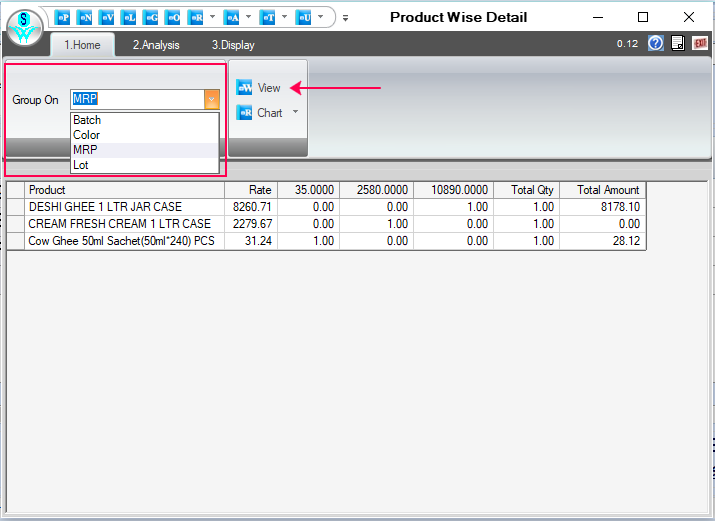Click the View button label
Image resolution: width=715 pixels, height=521 pixels.
(269, 88)
